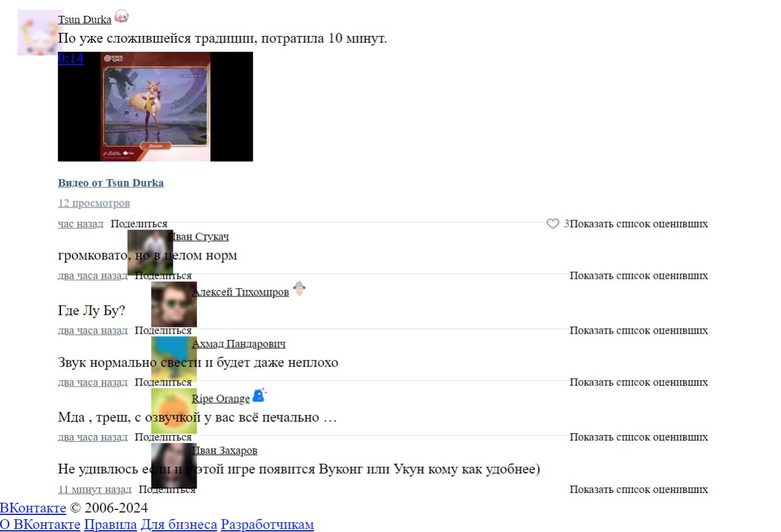
Task: Click the heart like icon on Tsun Durka's post
Action: coord(552,224)
